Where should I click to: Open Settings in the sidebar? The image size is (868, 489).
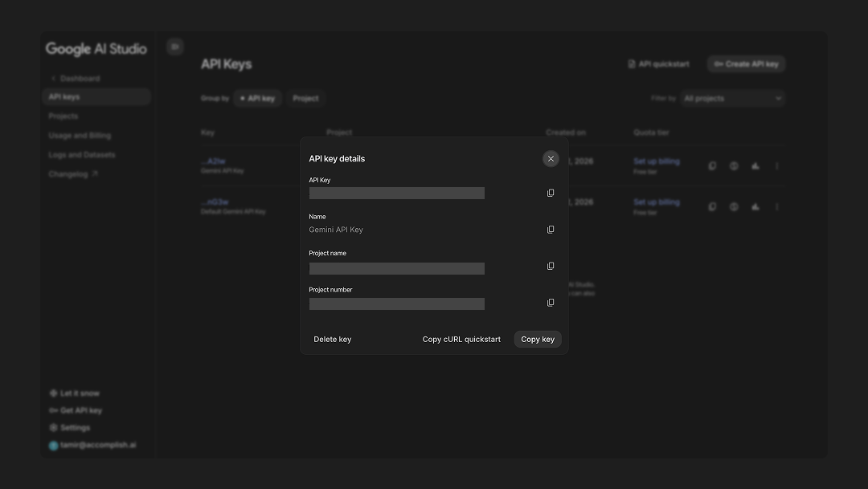(70, 428)
